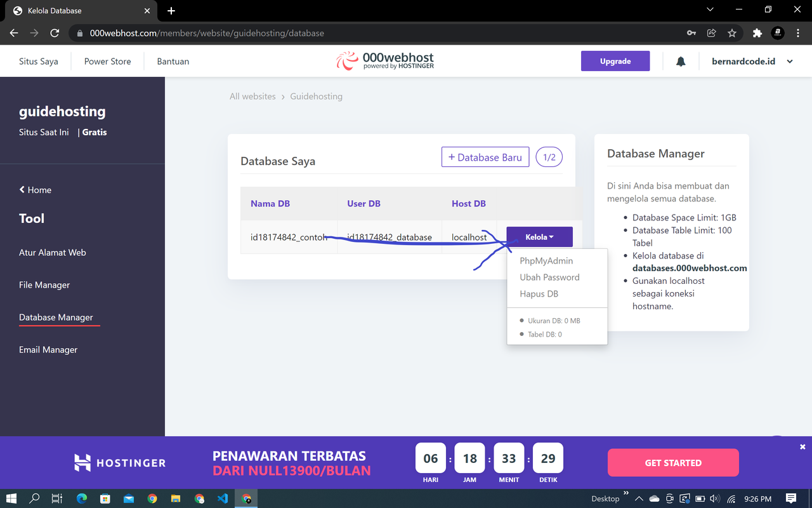Click the 9:26 PM taskbar clock
This screenshot has width=812, height=508.
tap(758, 498)
